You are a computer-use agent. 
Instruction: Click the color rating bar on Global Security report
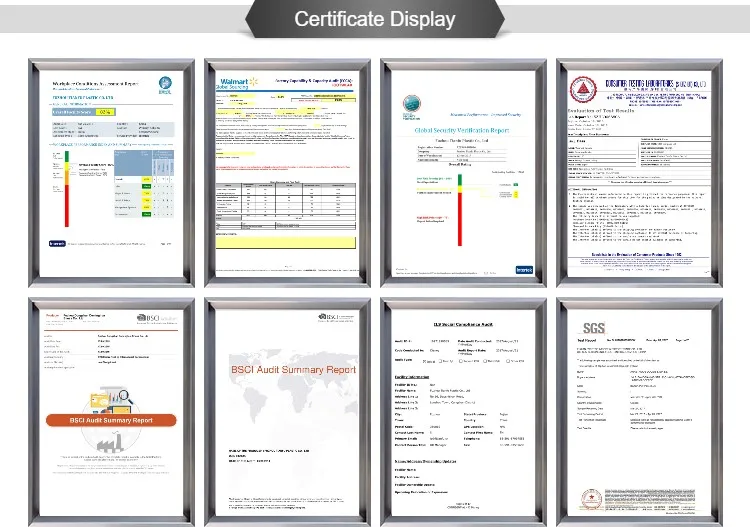pos(460,210)
